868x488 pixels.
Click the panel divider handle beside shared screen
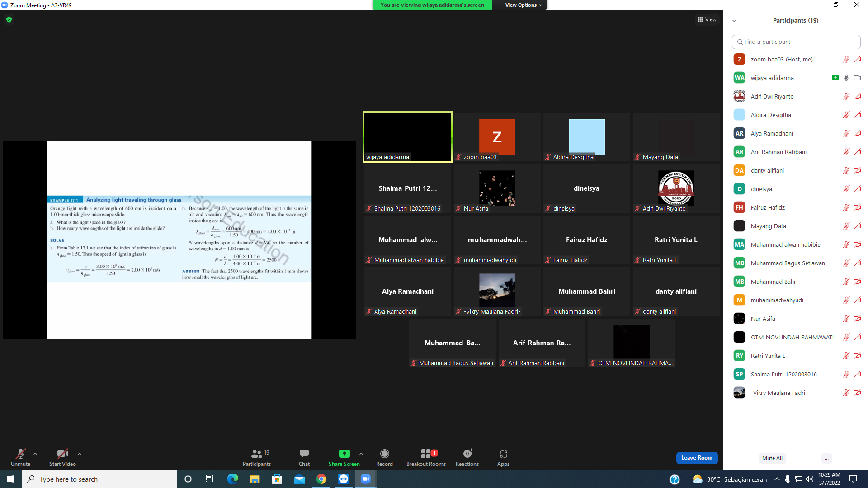point(359,240)
